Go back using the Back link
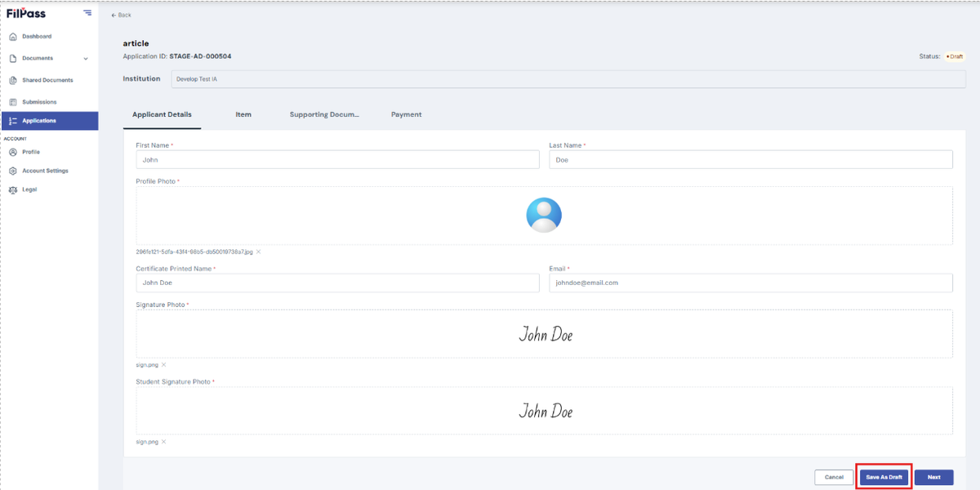Viewport: 980px width, 490px height. pyautogui.click(x=121, y=15)
